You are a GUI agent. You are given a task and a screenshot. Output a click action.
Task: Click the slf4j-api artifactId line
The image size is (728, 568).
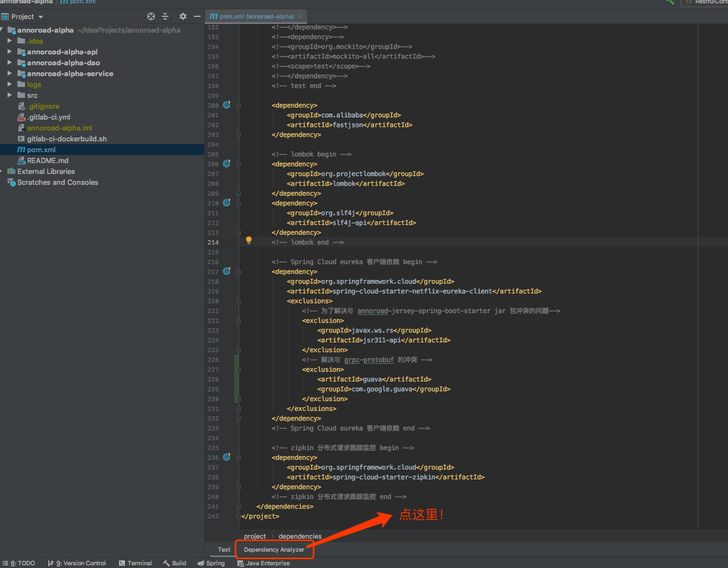tap(352, 223)
